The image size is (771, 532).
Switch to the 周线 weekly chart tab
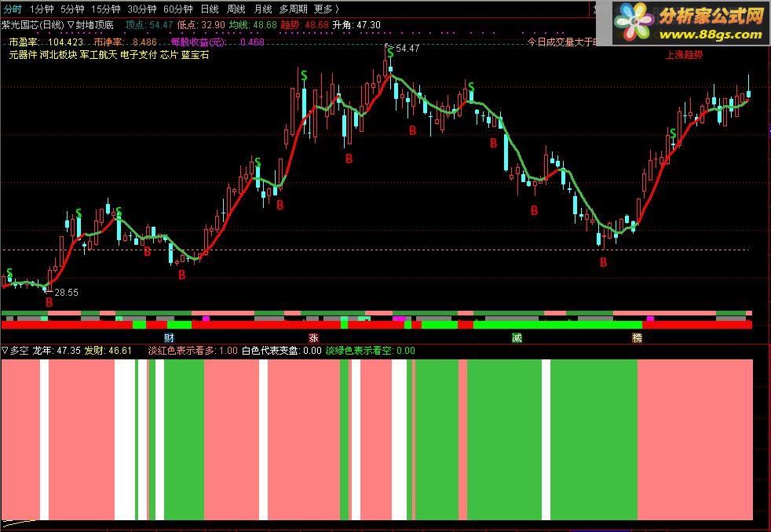pyautogui.click(x=236, y=9)
